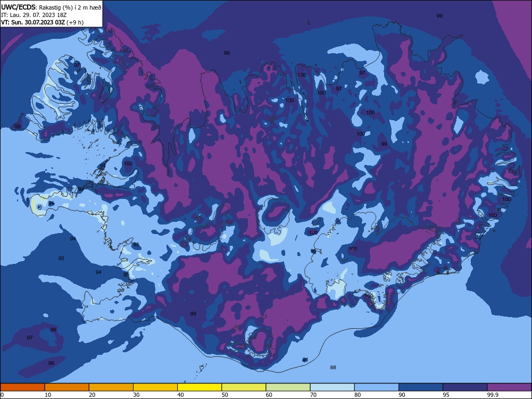
Task: Click the title 'UWC/ECDS: Rakastig (%) í 2 m hæð'
Action: (x=51, y=7)
